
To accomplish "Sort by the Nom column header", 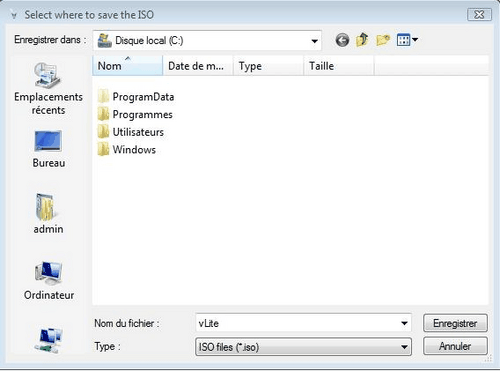I will (x=127, y=66).
